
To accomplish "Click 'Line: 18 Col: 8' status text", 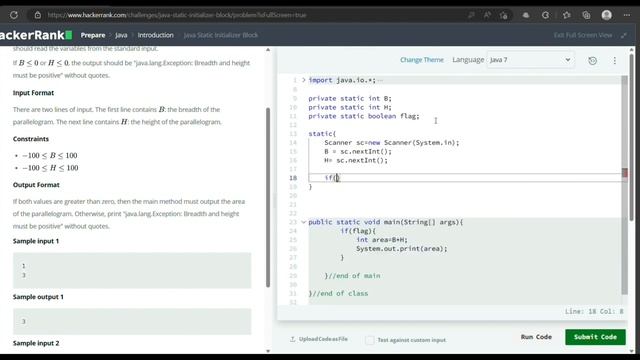I will (x=594, y=311).
